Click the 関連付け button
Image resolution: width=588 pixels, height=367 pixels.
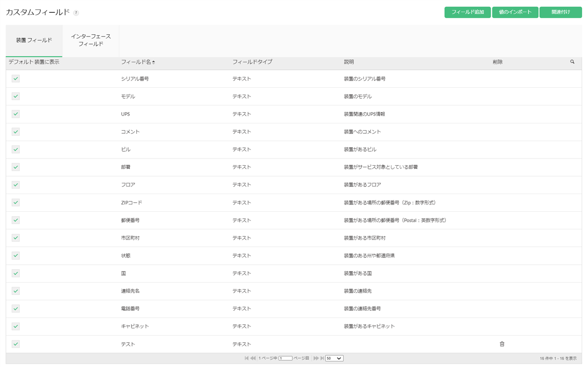coord(561,12)
